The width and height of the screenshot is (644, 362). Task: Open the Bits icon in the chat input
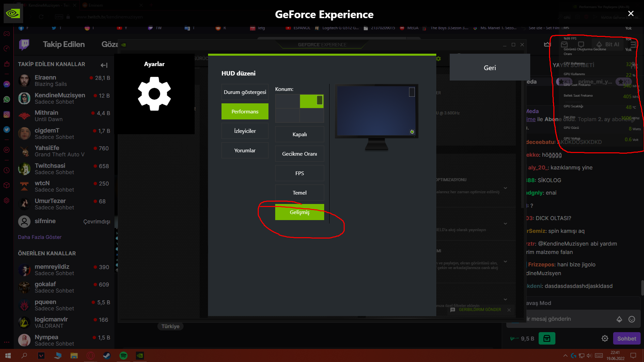coord(619,319)
